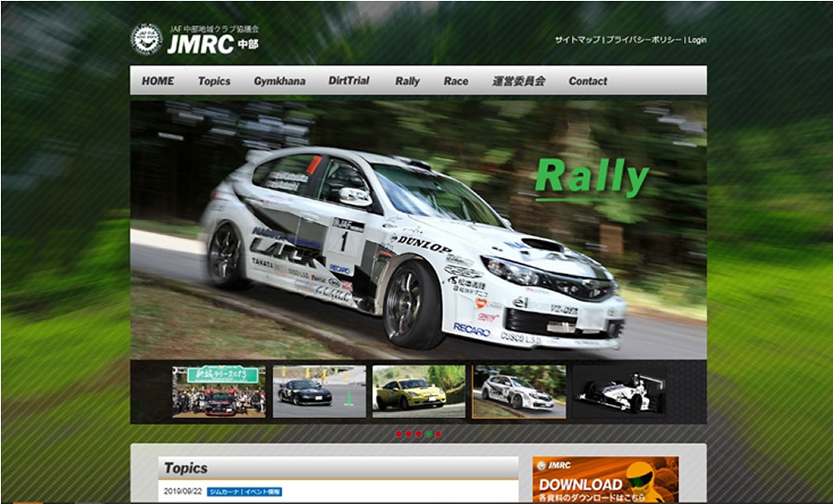This screenshot has height=504, width=833.
Task: Open the Topics menu item
Action: point(214,81)
